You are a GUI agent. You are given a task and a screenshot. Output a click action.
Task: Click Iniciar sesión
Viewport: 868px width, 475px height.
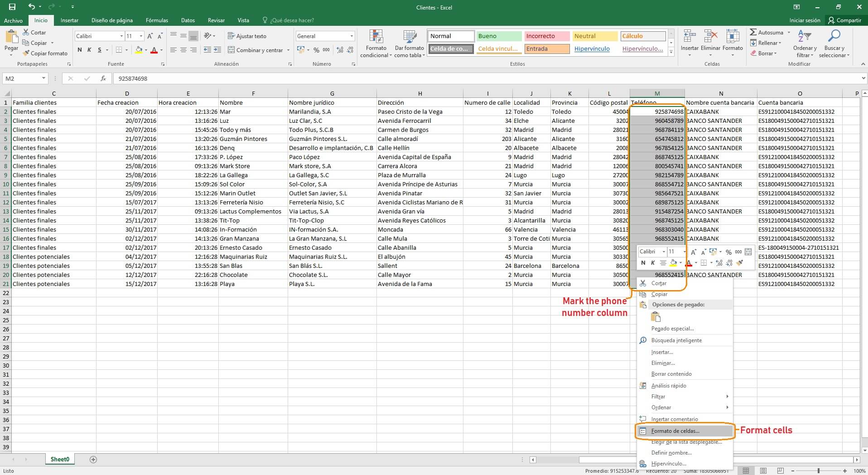(805, 20)
